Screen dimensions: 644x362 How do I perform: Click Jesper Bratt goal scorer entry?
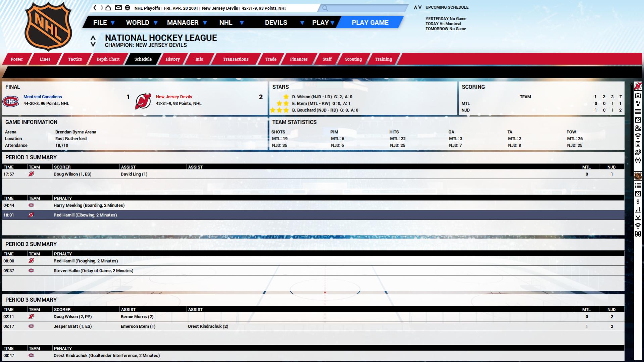[73, 326]
